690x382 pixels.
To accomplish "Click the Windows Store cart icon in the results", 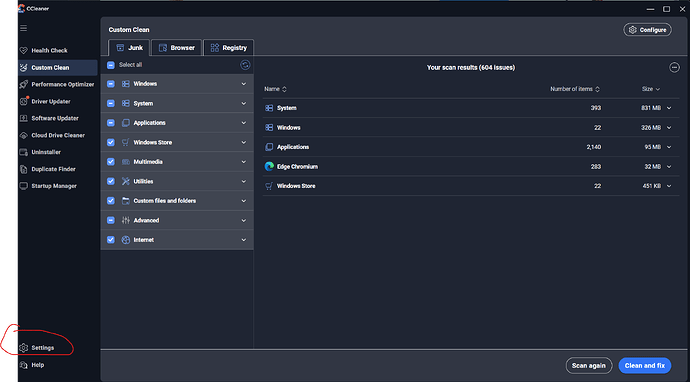I will [x=269, y=186].
